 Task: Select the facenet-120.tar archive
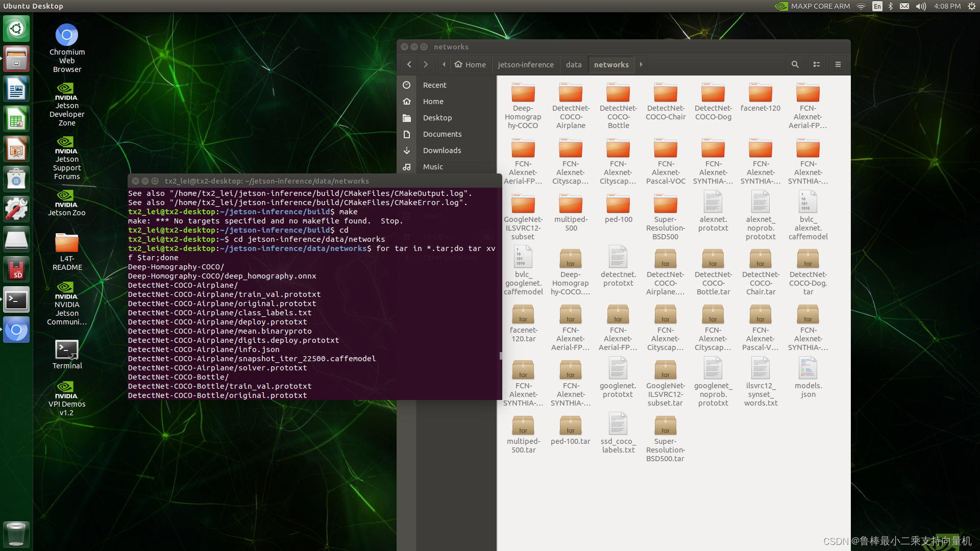(523, 324)
